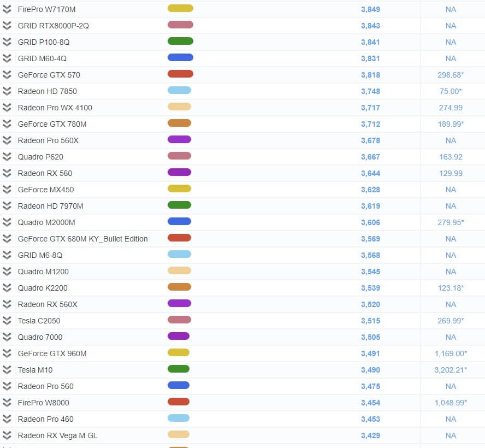Expand the GeForce GTX 570 row chevron
This screenshot has width=485, height=448.
coord(7,75)
